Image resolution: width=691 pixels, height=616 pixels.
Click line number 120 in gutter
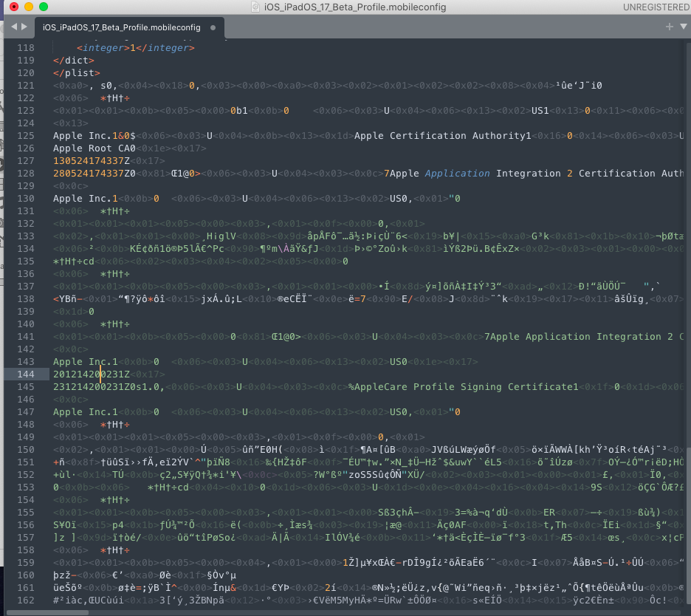[x=26, y=73]
